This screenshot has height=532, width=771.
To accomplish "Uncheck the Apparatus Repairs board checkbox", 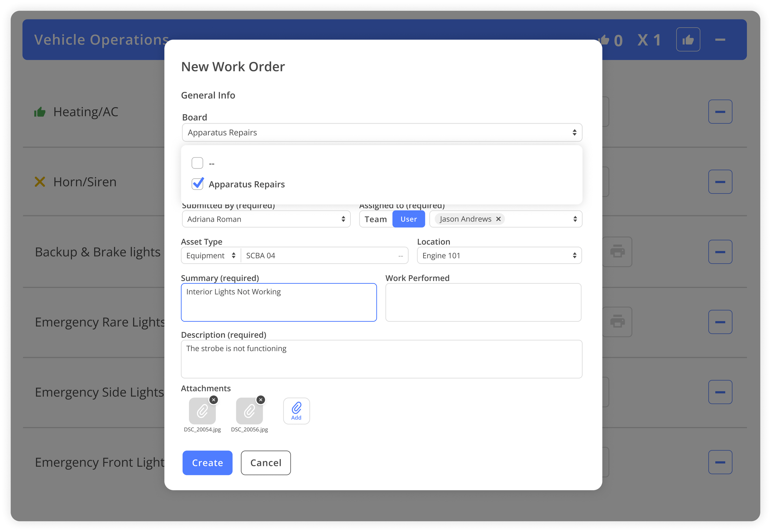I will (197, 184).
